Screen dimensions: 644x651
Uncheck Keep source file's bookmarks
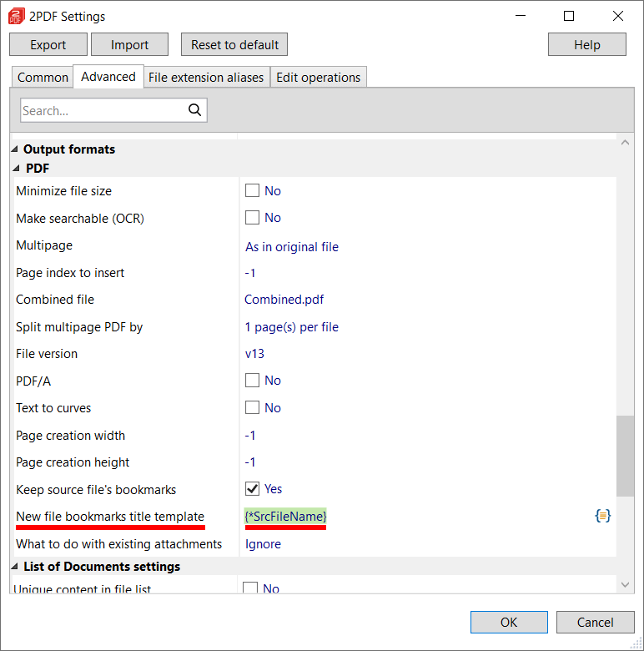coord(252,489)
